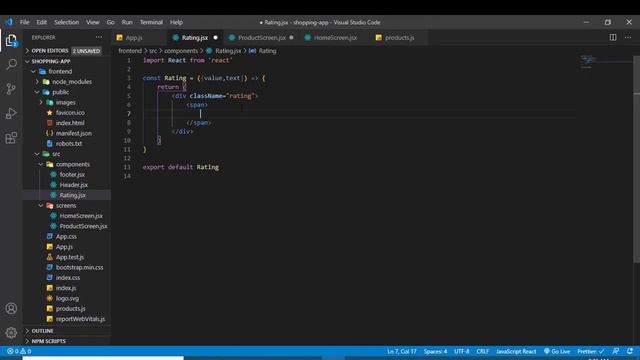This screenshot has width=640, height=360.
Task: Open the Selection menu
Action: [x=67, y=22]
